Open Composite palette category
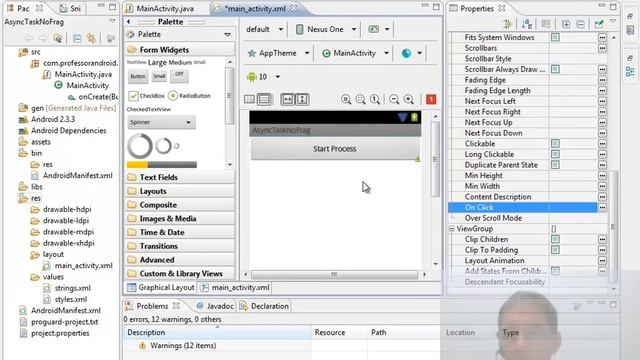This screenshot has height=360, width=640. [180, 205]
